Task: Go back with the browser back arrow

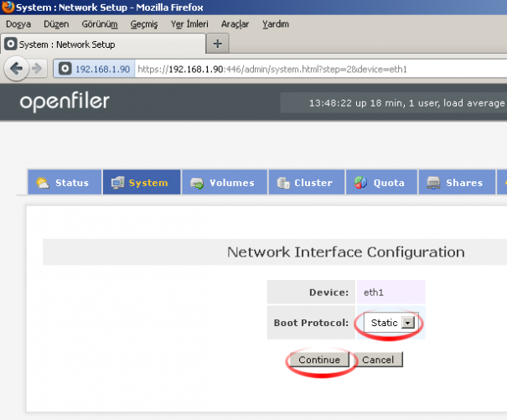Action: click(x=16, y=68)
